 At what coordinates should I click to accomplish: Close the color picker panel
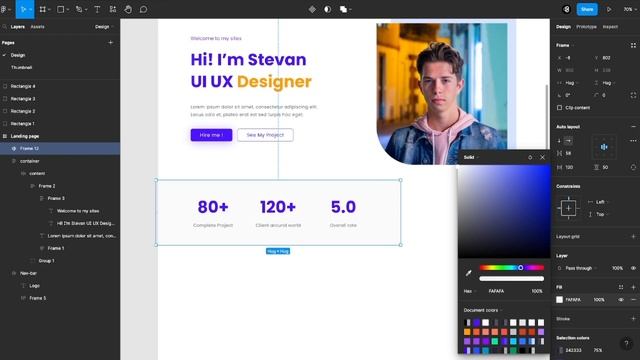pyautogui.click(x=542, y=157)
